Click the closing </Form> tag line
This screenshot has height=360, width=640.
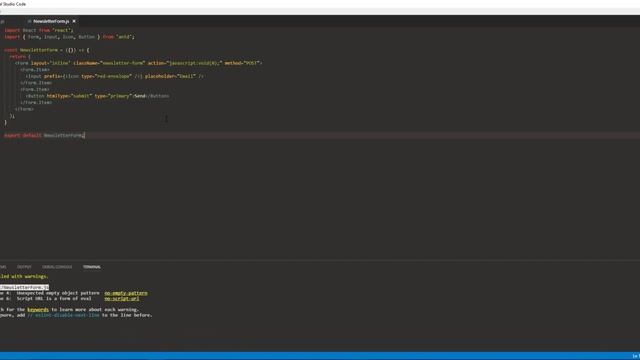tap(24, 109)
